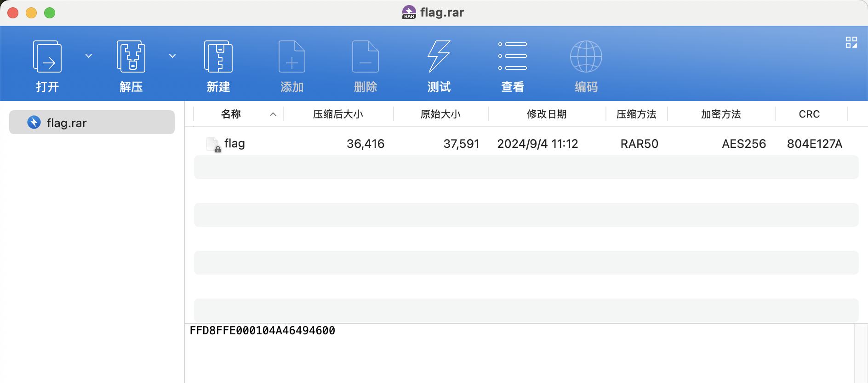Click the 添加 (Add) toolbar icon

coord(292,56)
